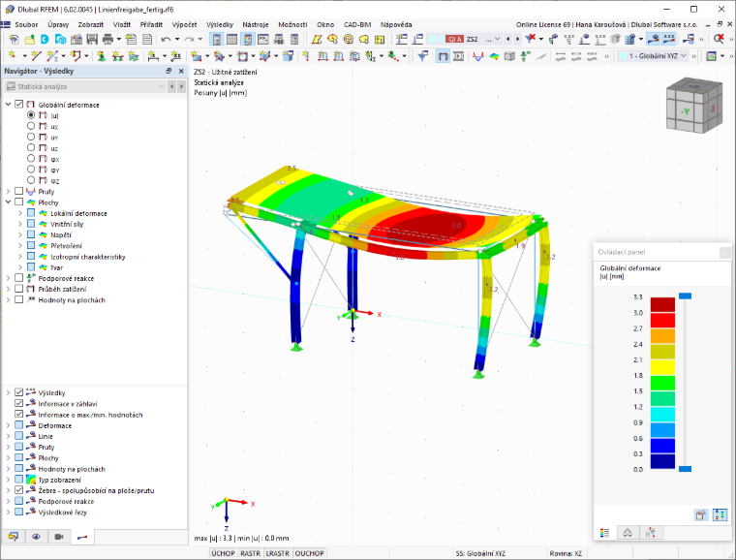Image resolution: width=736 pixels, height=560 pixels.
Task: Click the dark red 3.3 color swatch
Action: click(662, 304)
